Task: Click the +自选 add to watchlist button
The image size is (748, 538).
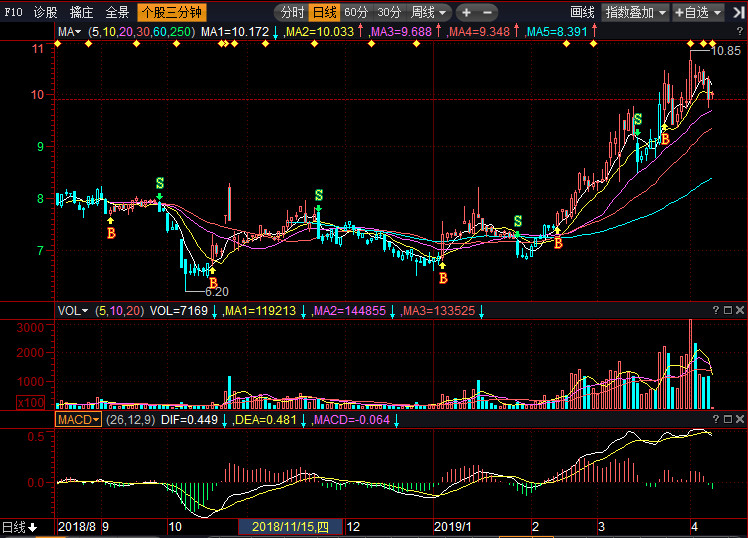Action: pyautogui.click(x=699, y=12)
